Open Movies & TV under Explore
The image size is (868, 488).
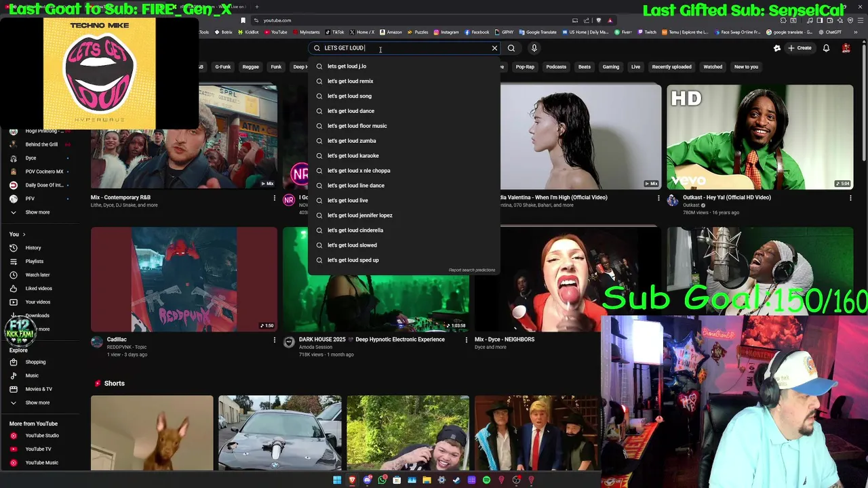click(x=39, y=389)
